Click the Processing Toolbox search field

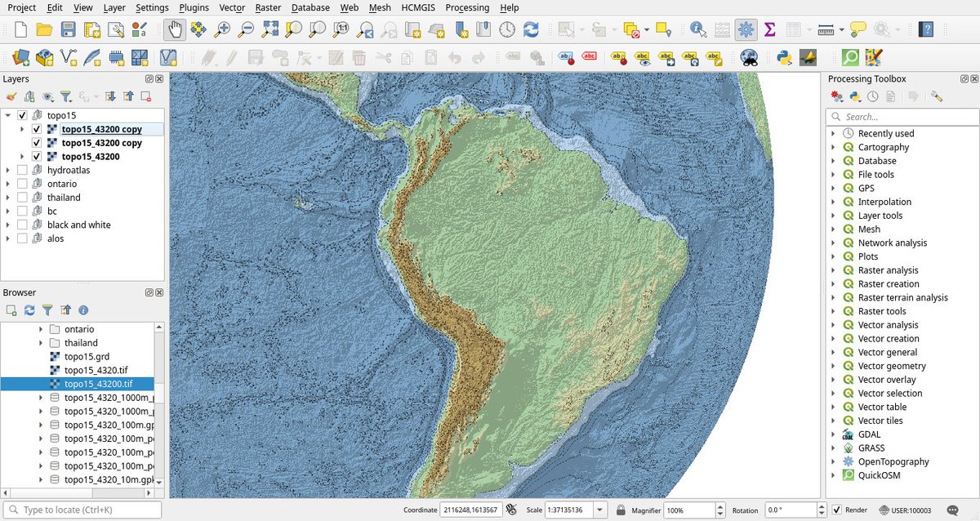902,117
